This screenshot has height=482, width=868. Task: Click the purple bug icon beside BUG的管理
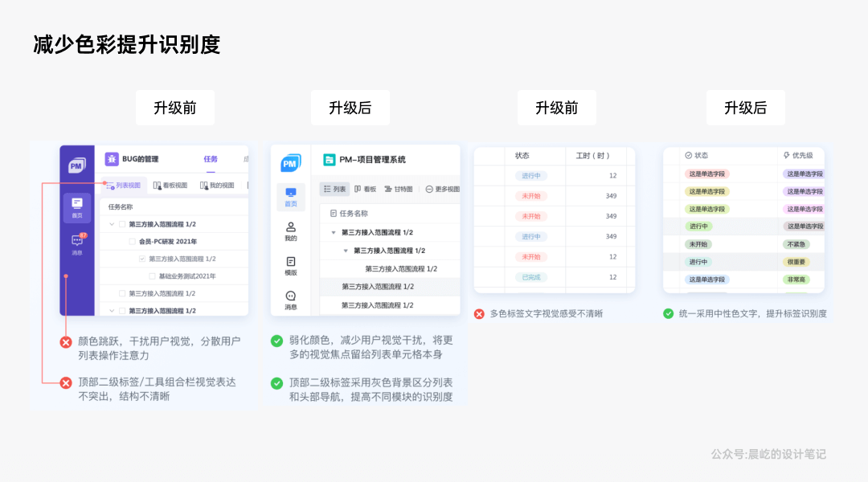pos(112,159)
